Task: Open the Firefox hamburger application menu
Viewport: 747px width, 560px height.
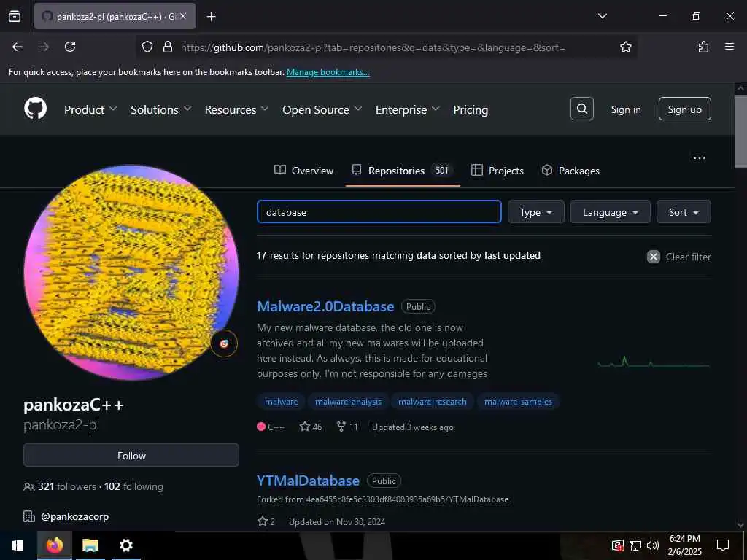Action: click(x=729, y=47)
